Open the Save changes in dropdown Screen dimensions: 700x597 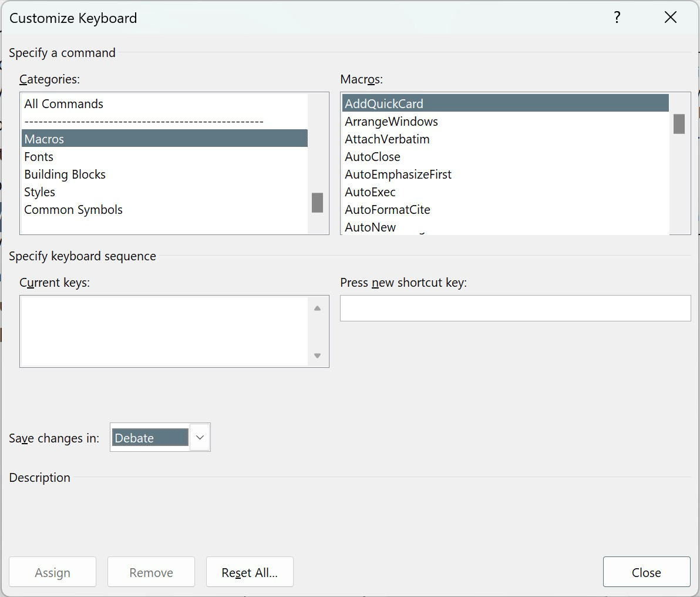200,438
